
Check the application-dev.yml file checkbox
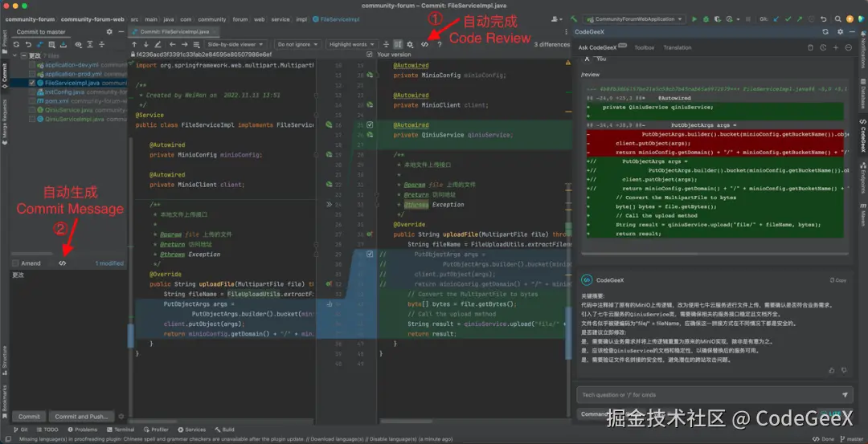click(x=32, y=65)
